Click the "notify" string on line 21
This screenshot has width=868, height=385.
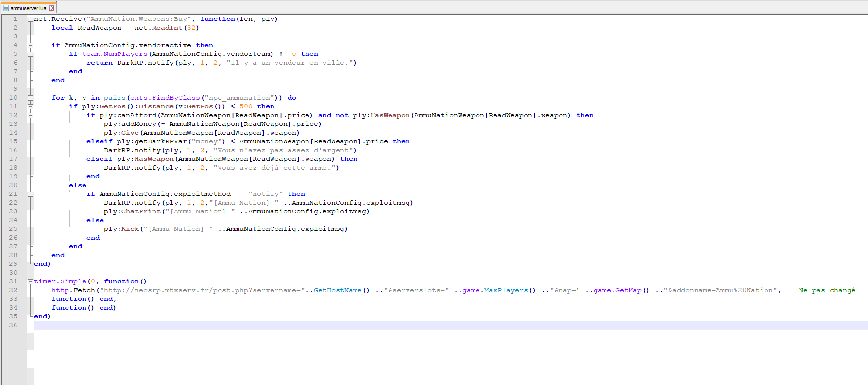(x=266, y=194)
